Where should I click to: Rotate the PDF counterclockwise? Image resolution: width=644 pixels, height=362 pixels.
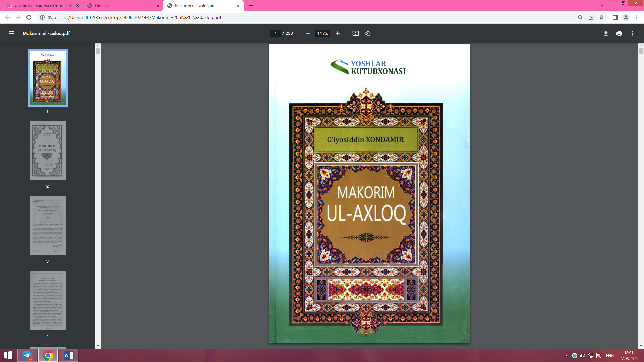(368, 33)
